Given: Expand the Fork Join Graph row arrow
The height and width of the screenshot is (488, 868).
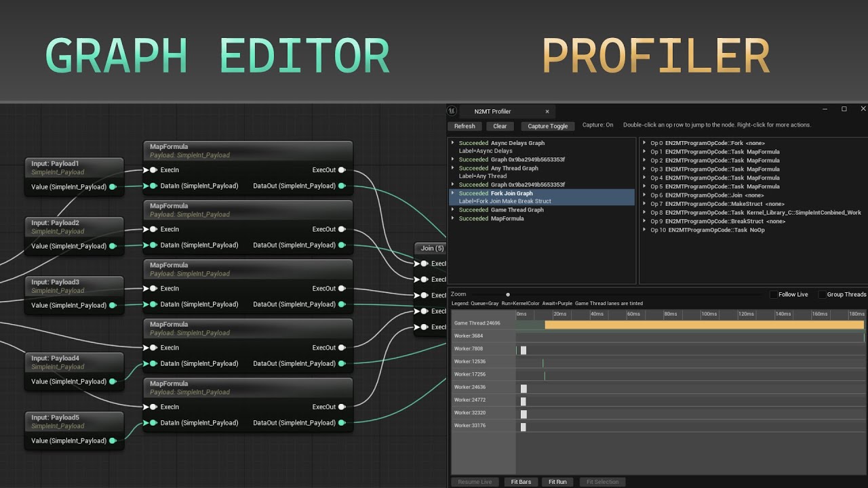Looking at the screenshot, I should (453, 193).
